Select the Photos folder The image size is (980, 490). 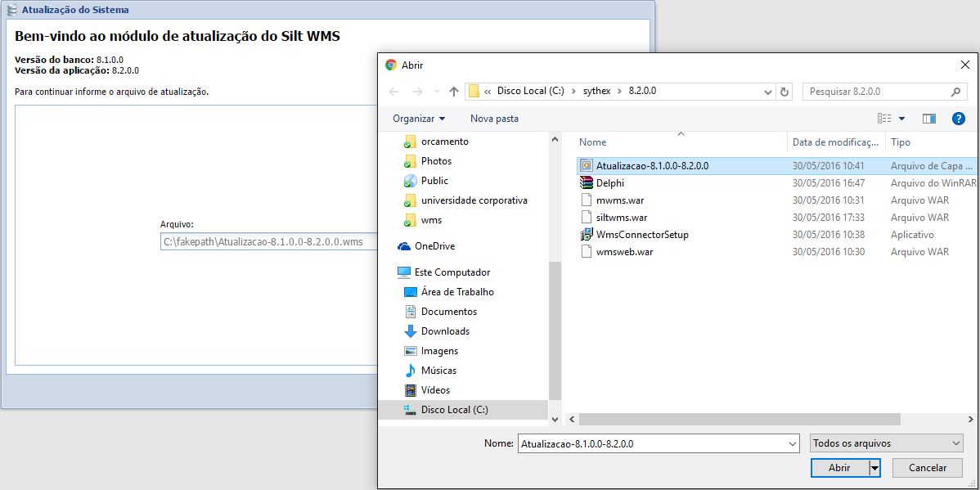click(x=428, y=161)
